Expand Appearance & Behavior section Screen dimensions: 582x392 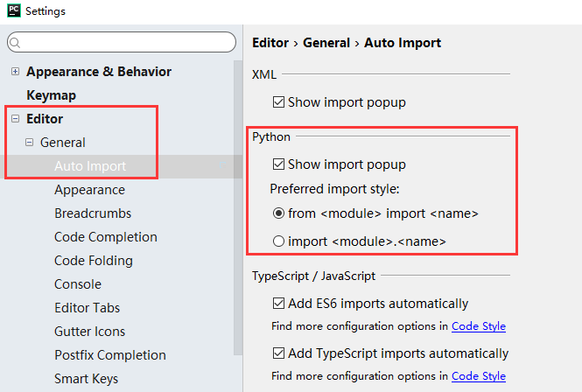[15, 72]
